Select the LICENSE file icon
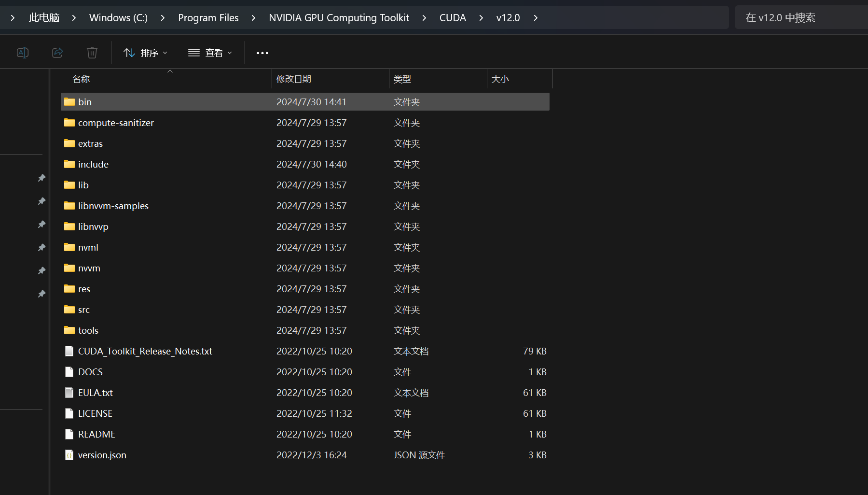Image resolution: width=868 pixels, height=495 pixels. point(69,413)
